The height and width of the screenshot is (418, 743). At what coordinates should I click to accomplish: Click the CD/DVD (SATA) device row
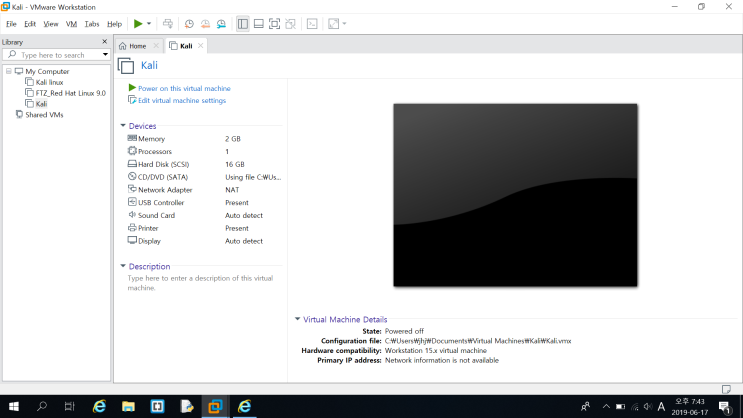(204, 177)
